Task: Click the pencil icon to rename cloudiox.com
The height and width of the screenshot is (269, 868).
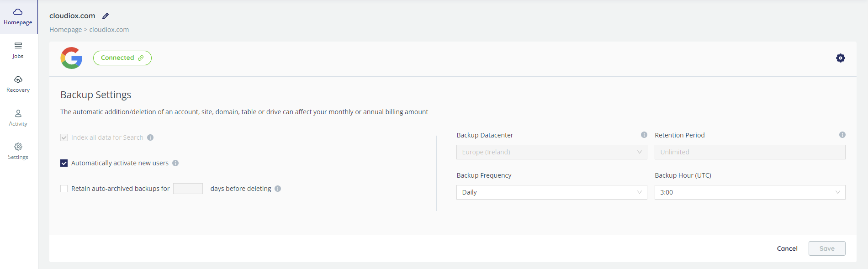Action: pos(106,16)
